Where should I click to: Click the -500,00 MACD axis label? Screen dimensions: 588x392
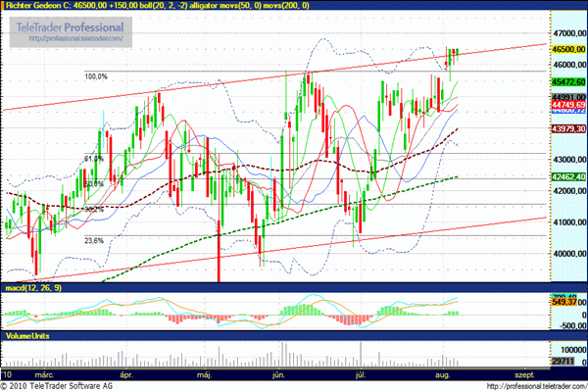pos(572,325)
